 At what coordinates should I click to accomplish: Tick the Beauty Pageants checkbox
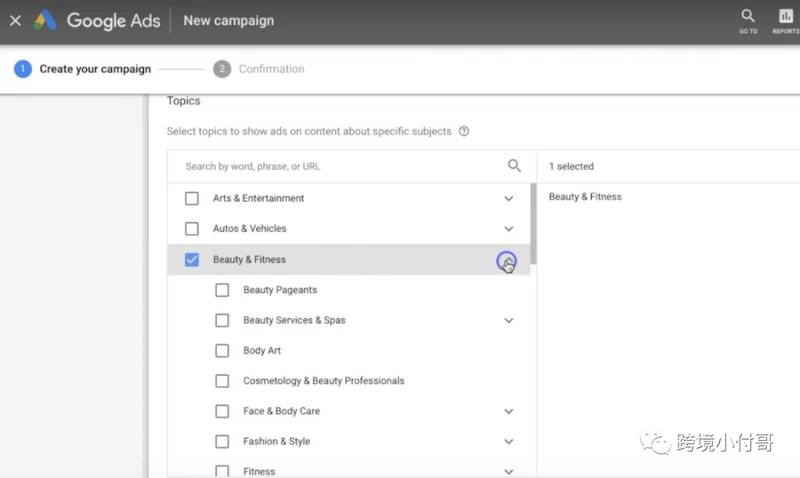coord(222,290)
